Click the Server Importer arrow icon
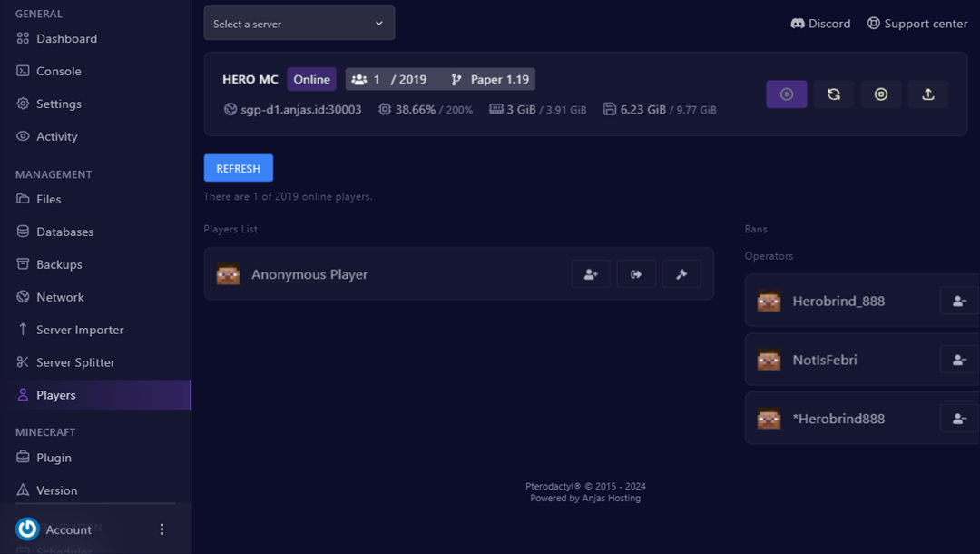Screen dimensions: 980x554 tap(23, 329)
